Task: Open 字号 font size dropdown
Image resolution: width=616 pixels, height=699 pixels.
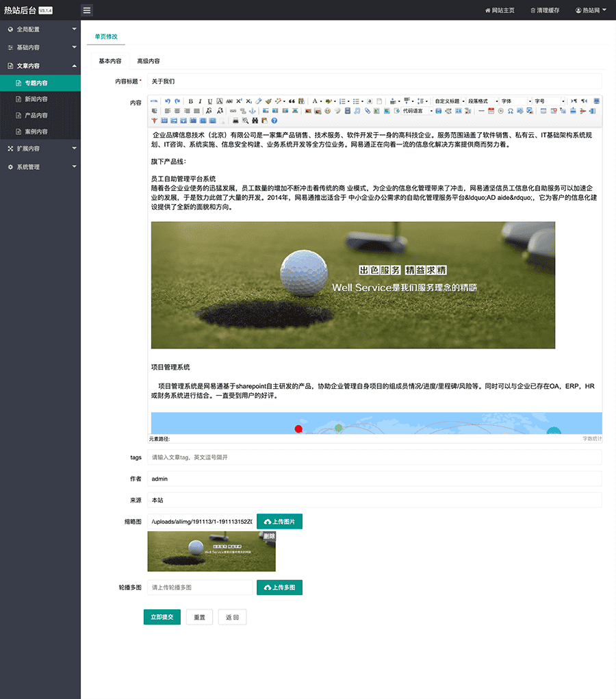Action: [550, 101]
